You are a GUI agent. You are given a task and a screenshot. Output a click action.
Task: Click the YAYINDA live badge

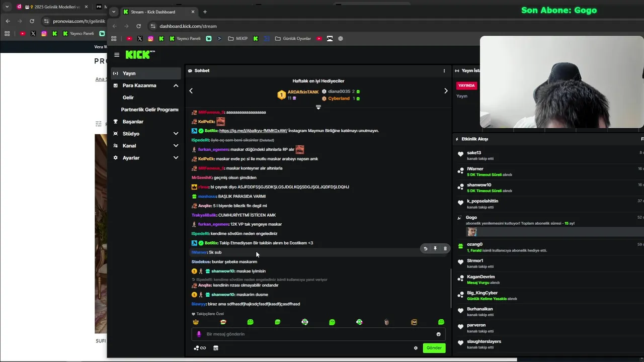[x=466, y=85]
